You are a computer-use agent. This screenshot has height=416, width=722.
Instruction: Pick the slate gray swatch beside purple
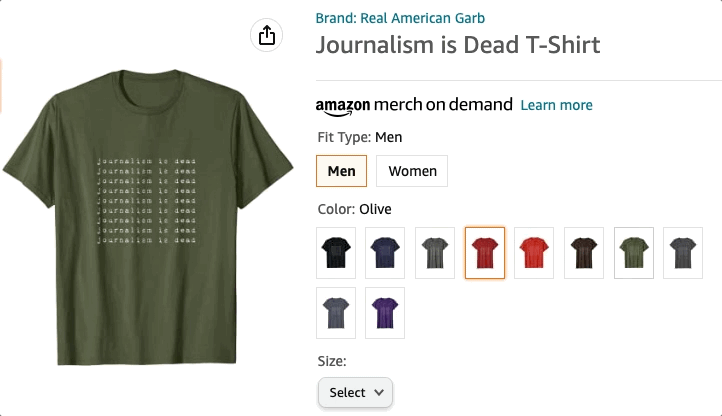point(336,313)
